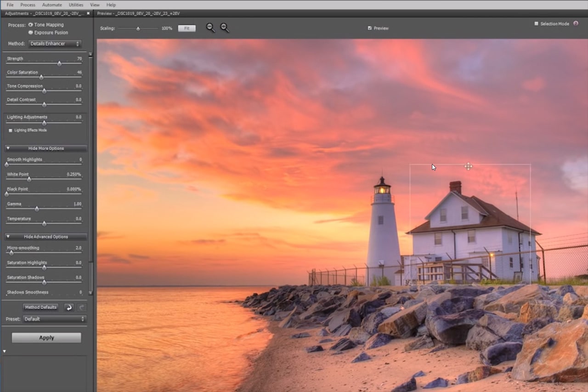Click the zoom out magnifier icon
This screenshot has height=392, width=588.
[210, 28]
